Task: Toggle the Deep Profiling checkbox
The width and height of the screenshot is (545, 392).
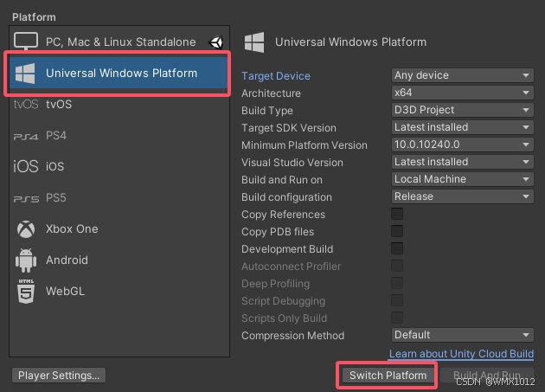Action: (x=397, y=284)
